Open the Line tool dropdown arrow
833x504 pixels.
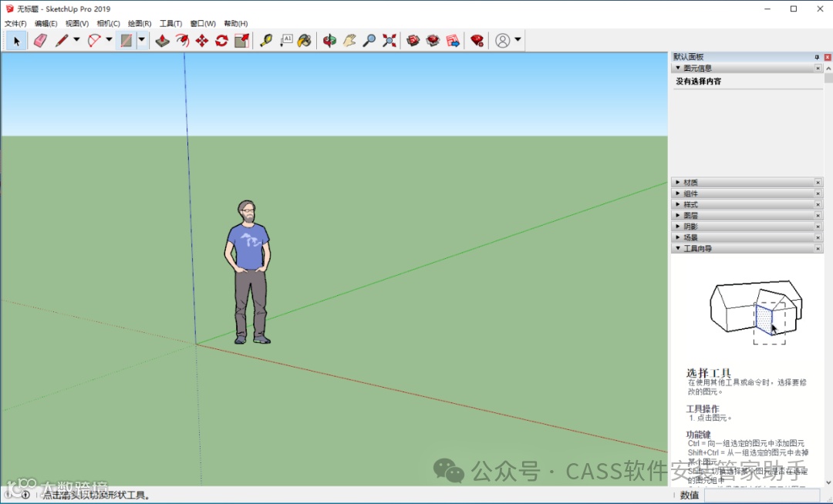click(x=76, y=40)
